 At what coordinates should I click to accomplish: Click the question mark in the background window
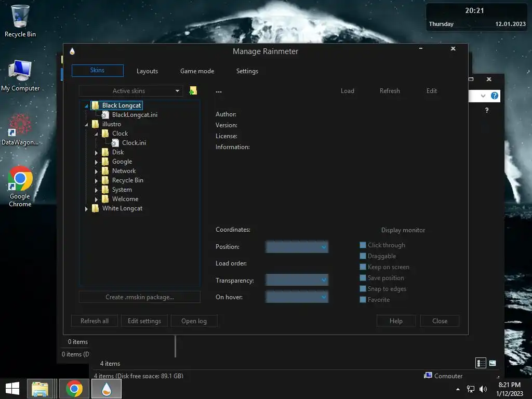(487, 110)
